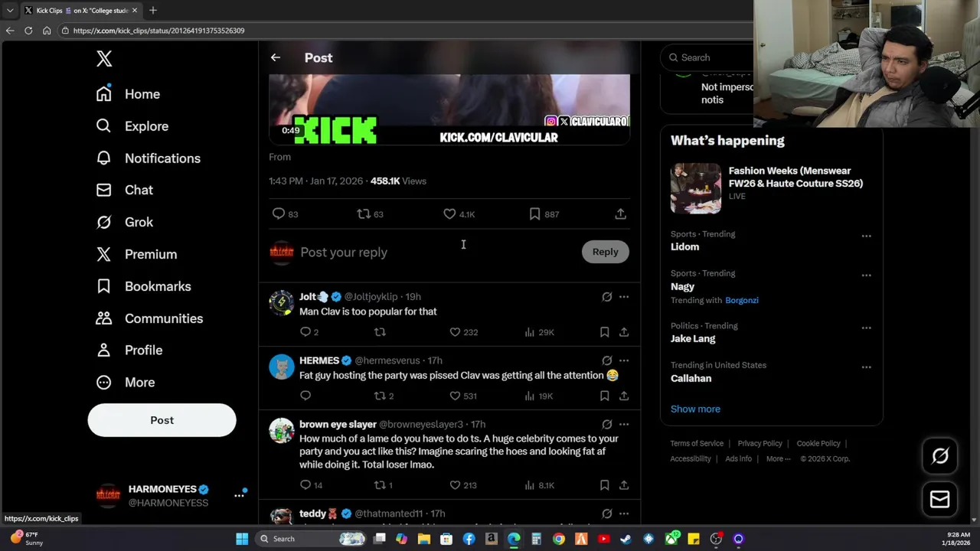Open more options for Nagy trend
Viewport: 980px width, 551px height.
click(866, 275)
